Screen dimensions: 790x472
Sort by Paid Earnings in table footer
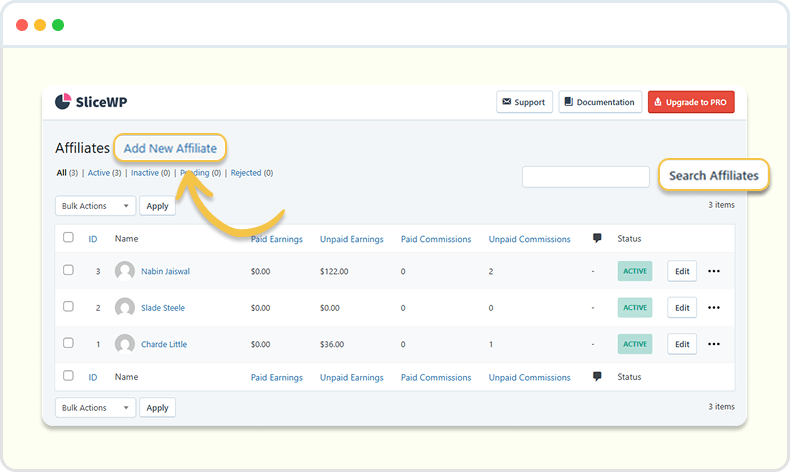pos(277,377)
